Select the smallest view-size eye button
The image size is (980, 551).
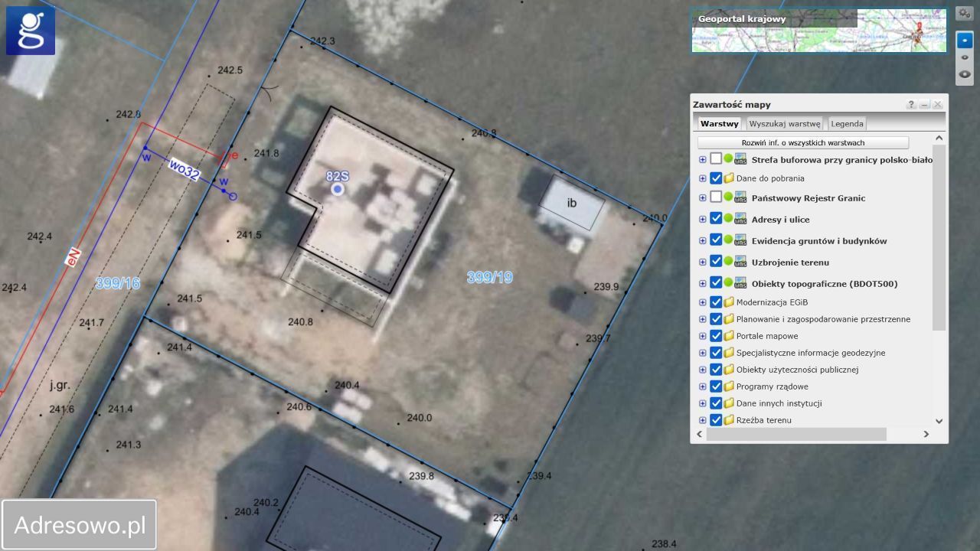(965, 41)
